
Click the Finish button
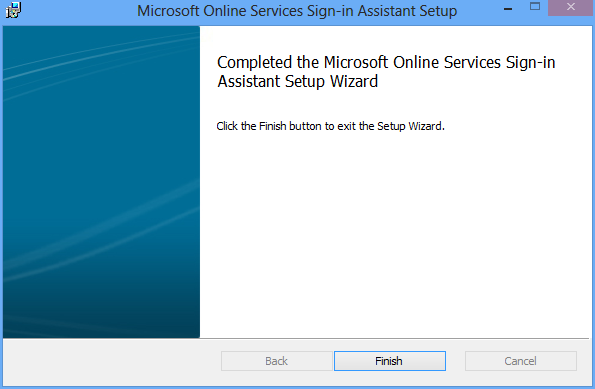[390, 361]
